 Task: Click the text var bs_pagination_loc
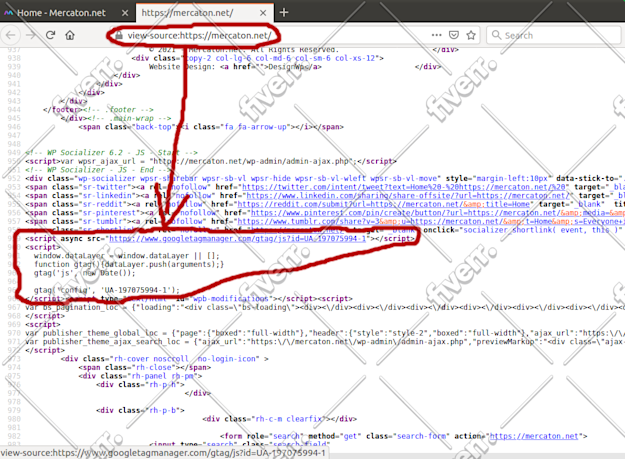pos(72,307)
